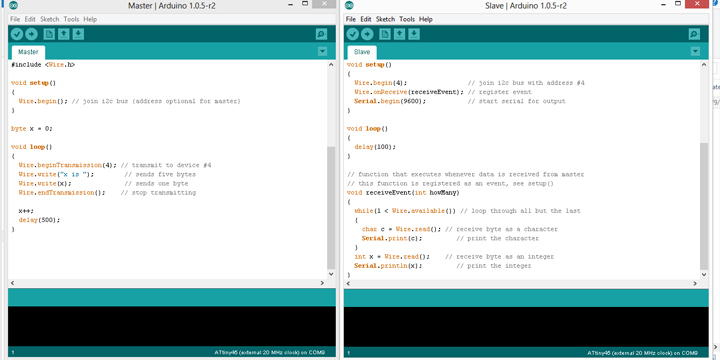Viewport: 720px width, 360px height.
Task: Open Edit menu in Slave window
Action: (x=366, y=19)
